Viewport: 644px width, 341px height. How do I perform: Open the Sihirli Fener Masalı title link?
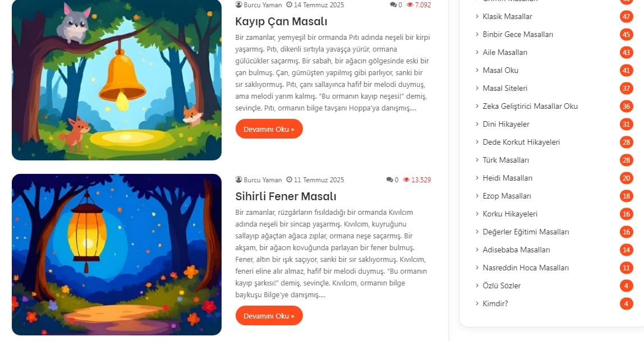click(x=286, y=196)
